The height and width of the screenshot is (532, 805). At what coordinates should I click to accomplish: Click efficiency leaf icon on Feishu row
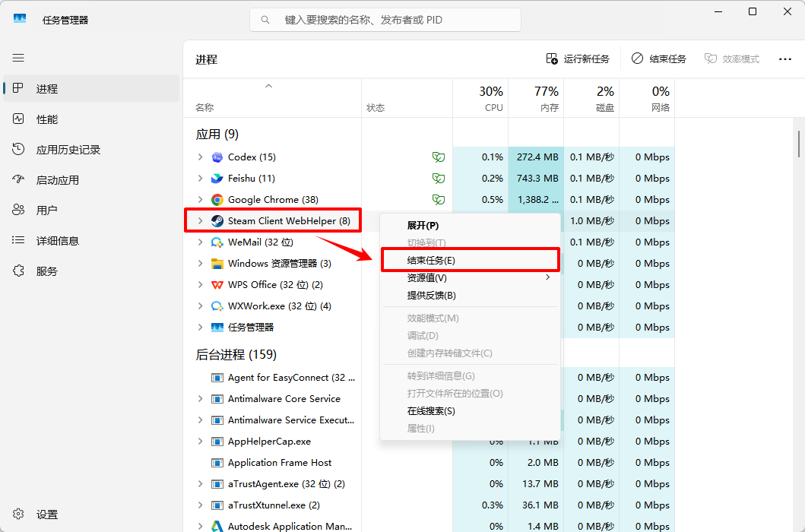439,178
